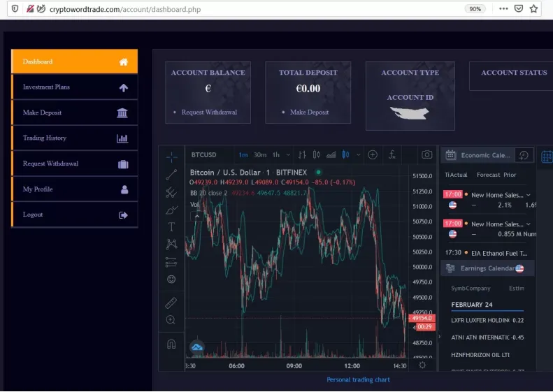The image size is (553, 392).
Task: Open the Earnings Calendar header
Action: pyautogui.click(x=487, y=268)
